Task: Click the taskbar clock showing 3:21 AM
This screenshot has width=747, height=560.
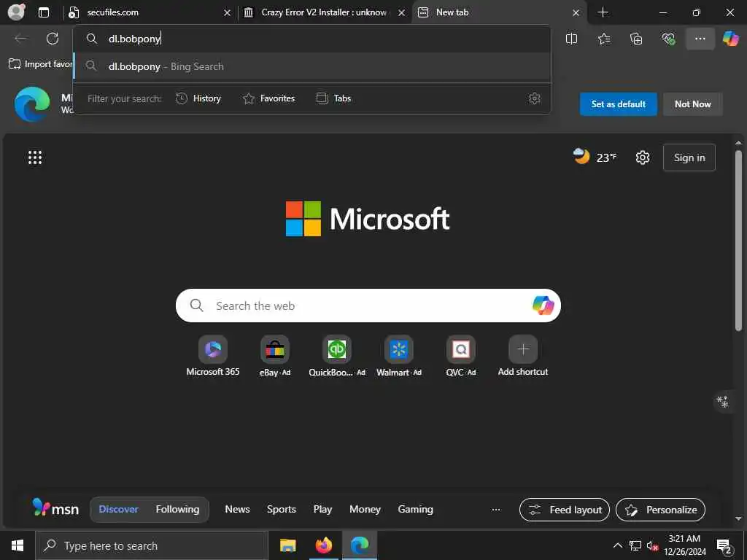Action: [684, 545]
